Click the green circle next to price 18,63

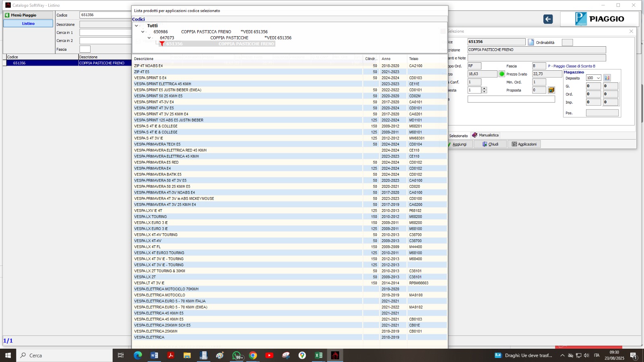(x=502, y=74)
